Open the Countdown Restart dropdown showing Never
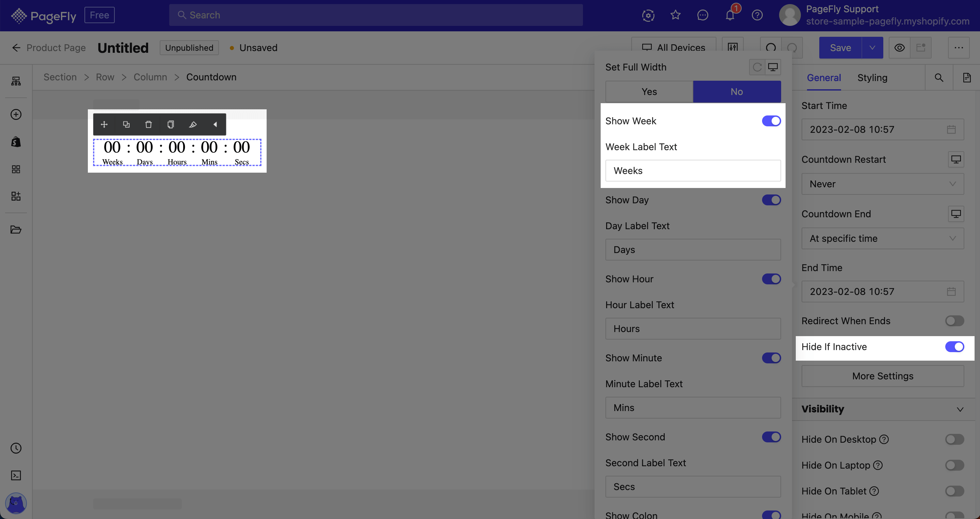Viewport: 980px width, 519px height. pyautogui.click(x=883, y=184)
